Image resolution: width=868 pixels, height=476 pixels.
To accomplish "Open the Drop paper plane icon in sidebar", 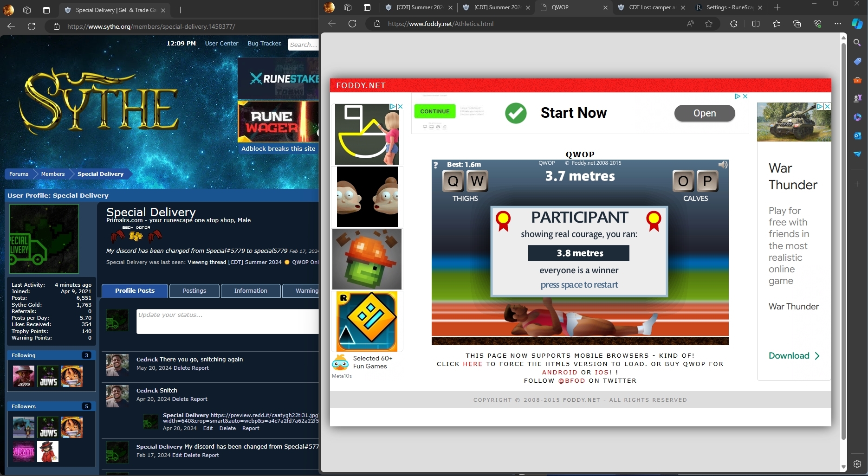I will (857, 154).
